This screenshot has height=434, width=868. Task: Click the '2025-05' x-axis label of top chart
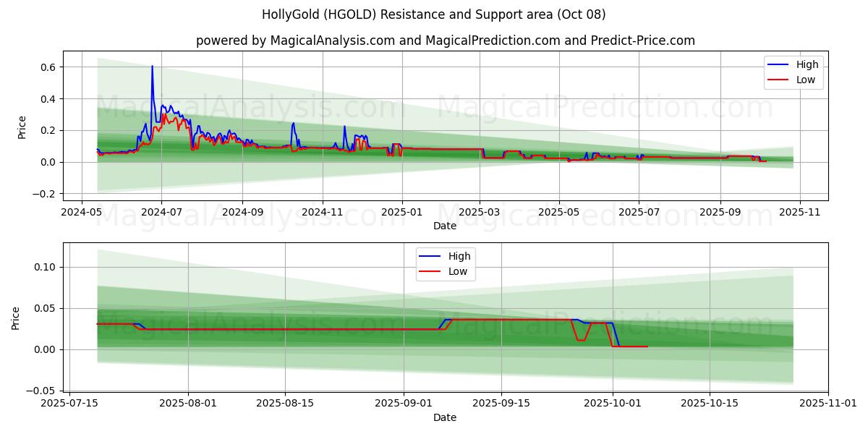[x=558, y=213]
